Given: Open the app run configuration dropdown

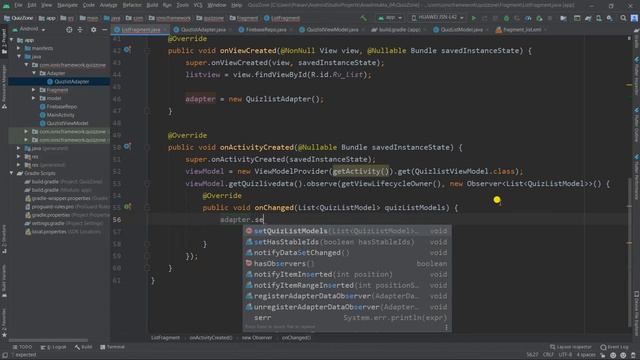Looking at the screenshot, I should pyautogui.click(x=390, y=18).
